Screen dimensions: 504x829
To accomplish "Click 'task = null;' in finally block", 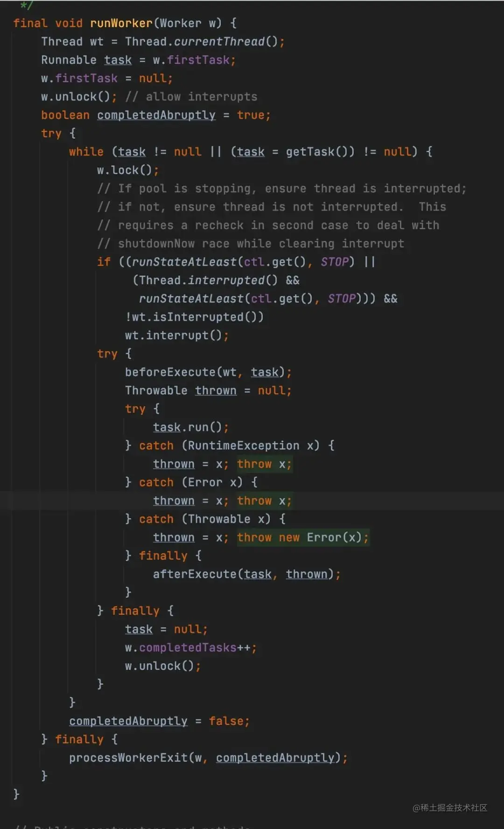I will coord(166,629).
